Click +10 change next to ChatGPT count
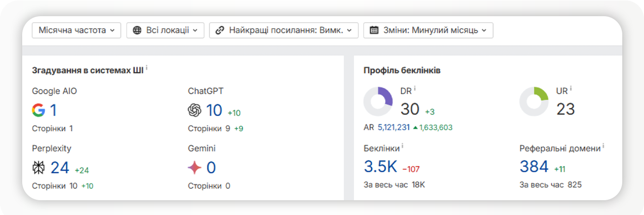 point(234,113)
